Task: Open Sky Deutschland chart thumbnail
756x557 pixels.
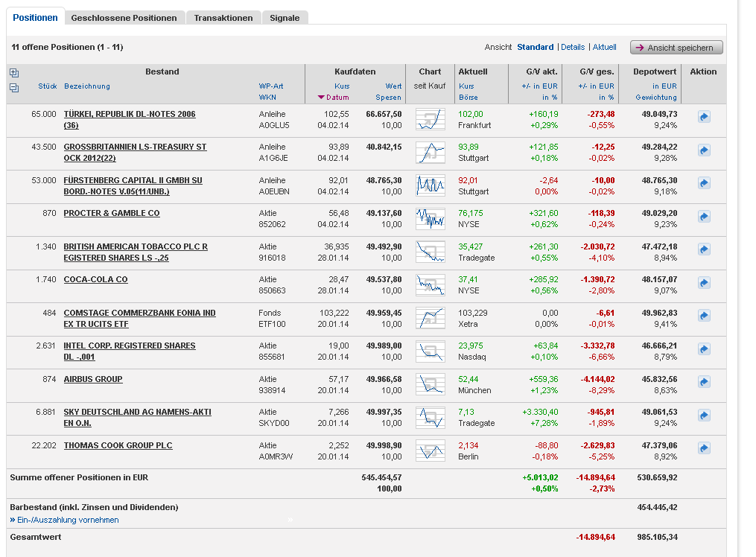Action: click(x=430, y=418)
